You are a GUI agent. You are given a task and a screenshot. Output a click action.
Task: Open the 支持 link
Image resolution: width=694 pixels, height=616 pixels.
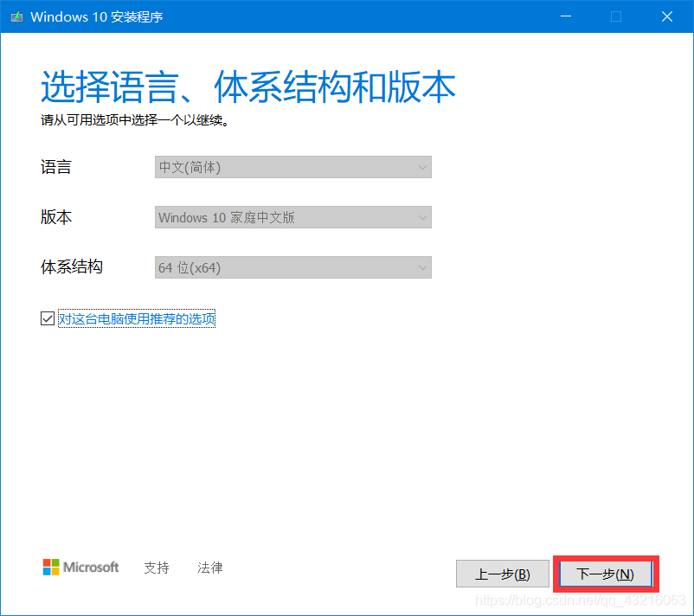(x=157, y=568)
